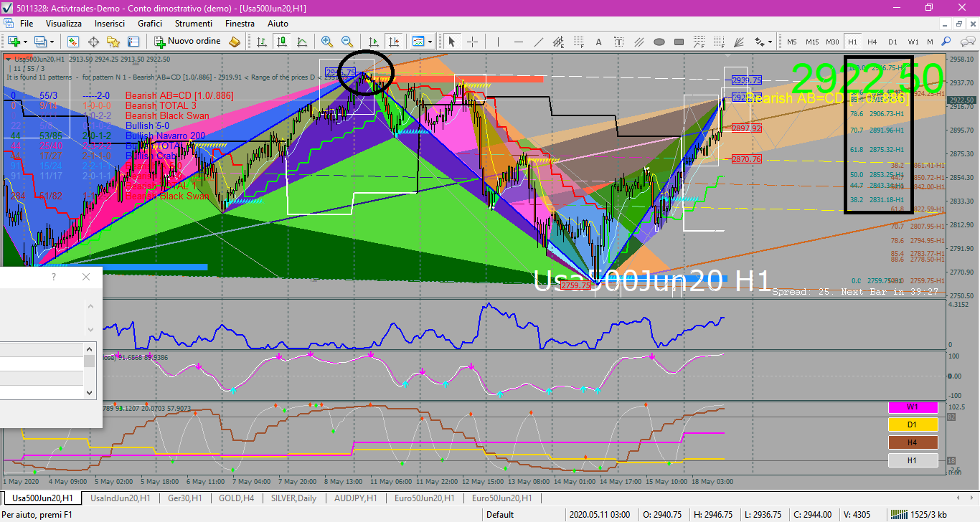Open the arrows objects tool
This screenshot has width=980, height=522.
click(760, 42)
